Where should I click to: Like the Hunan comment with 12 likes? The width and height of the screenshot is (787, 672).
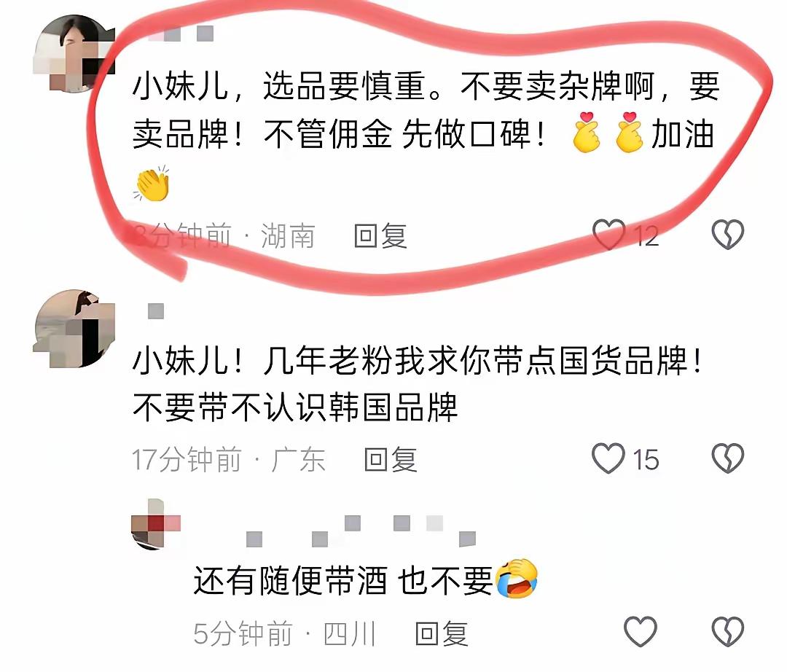coord(608,235)
